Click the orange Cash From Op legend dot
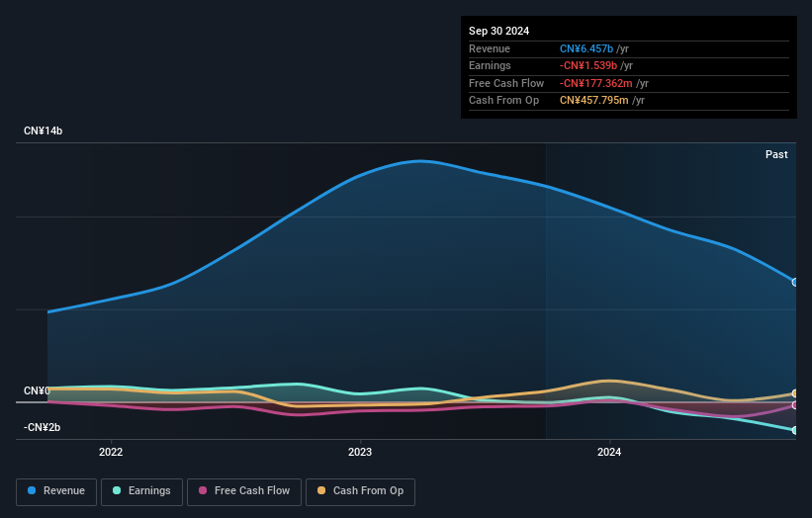812x518 pixels. pyautogui.click(x=321, y=490)
